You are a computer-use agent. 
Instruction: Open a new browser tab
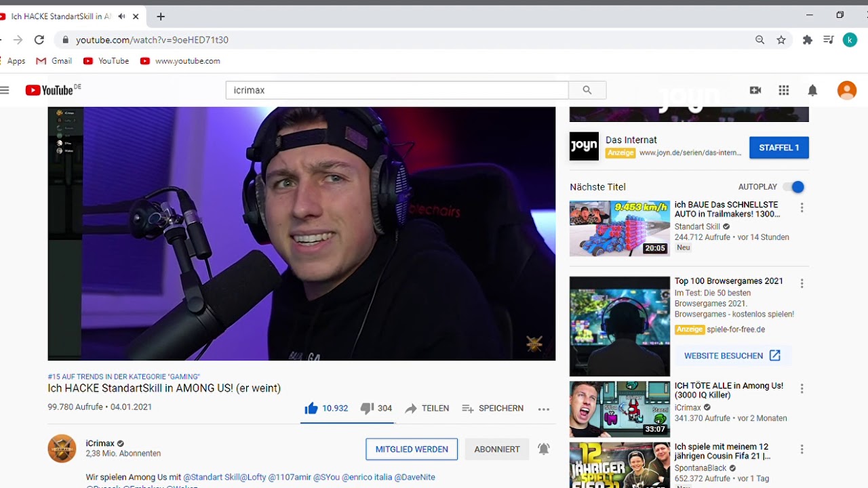click(161, 16)
